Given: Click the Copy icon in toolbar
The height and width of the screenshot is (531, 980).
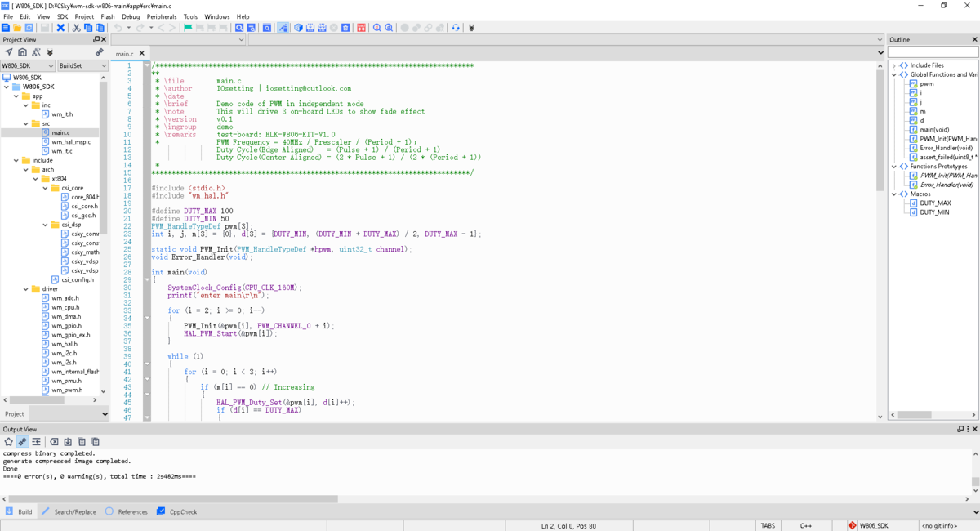Looking at the screenshot, I should tap(88, 28).
